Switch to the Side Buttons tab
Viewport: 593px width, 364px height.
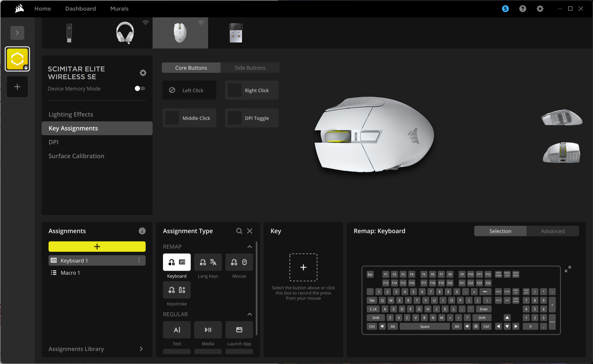pyautogui.click(x=250, y=68)
